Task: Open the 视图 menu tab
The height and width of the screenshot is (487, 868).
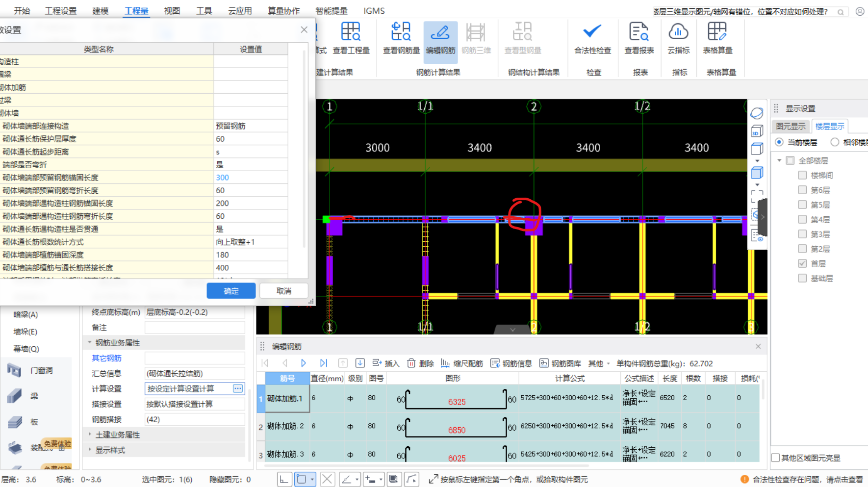Action: [x=172, y=11]
